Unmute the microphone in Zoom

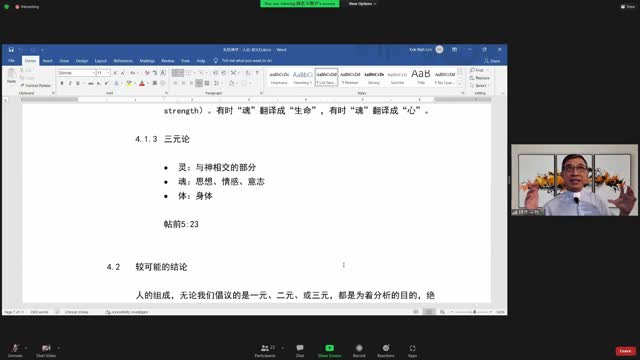click(x=15, y=350)
